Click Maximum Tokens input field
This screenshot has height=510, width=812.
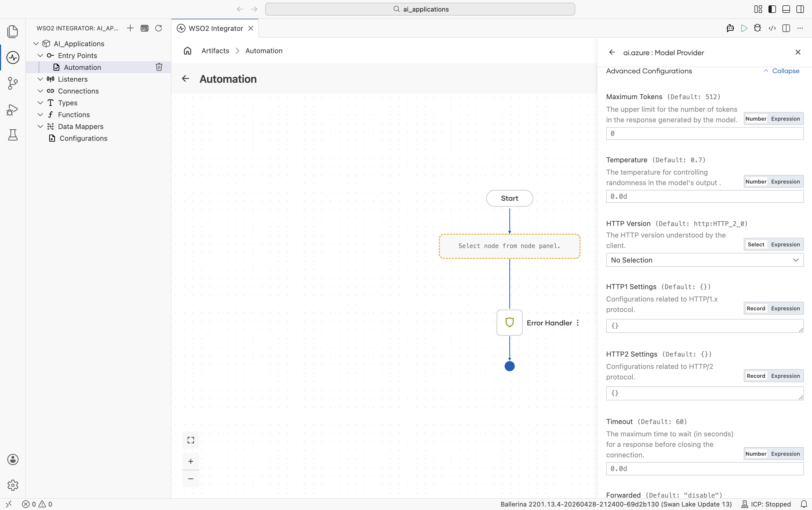point(705,134)
